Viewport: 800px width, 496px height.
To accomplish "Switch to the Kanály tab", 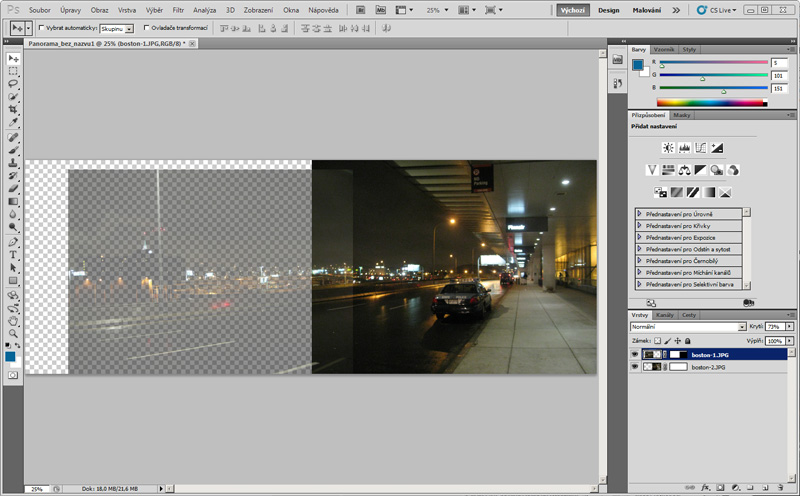I will (665, 315).
